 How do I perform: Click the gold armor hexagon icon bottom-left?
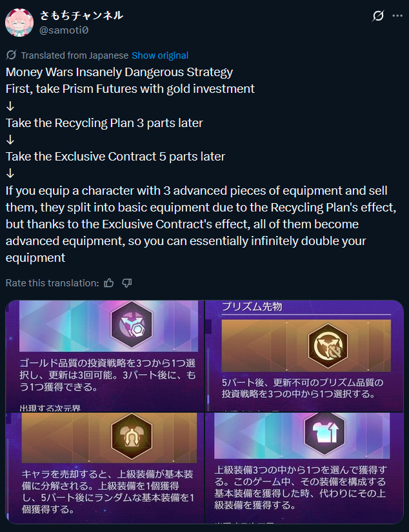[132, 436]
